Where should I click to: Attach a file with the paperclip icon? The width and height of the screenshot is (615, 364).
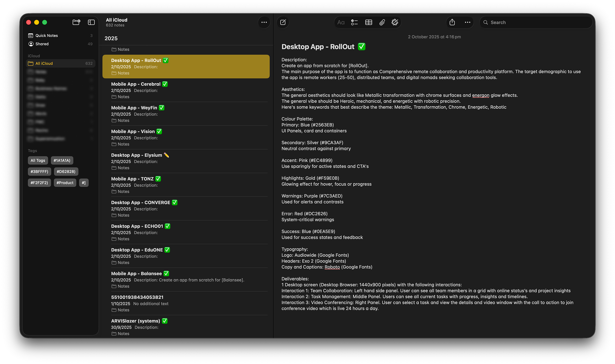coord(382,22)
